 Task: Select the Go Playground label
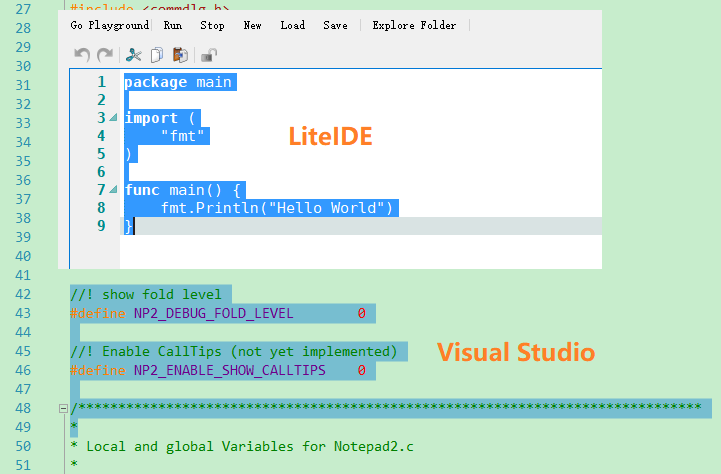coord(109,25)
